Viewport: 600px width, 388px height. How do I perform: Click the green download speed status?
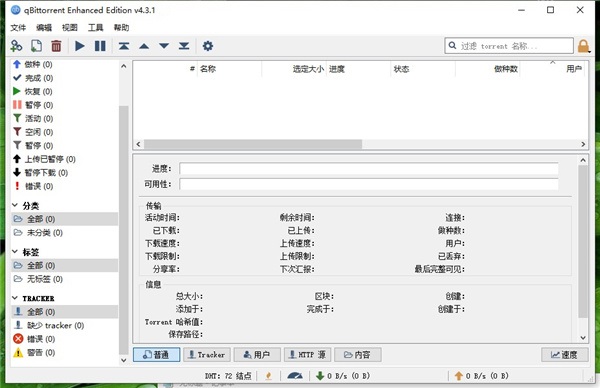[x=343, y=376]
